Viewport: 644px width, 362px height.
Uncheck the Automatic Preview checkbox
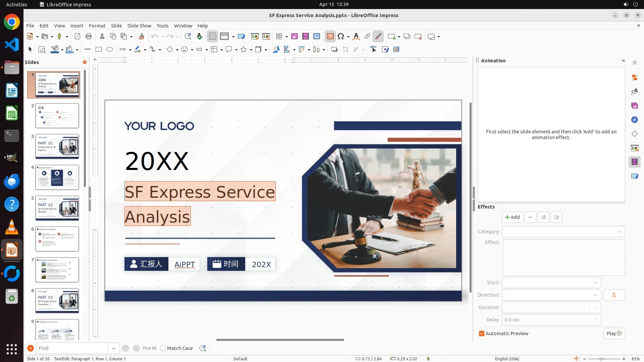(x=482, y=334)
